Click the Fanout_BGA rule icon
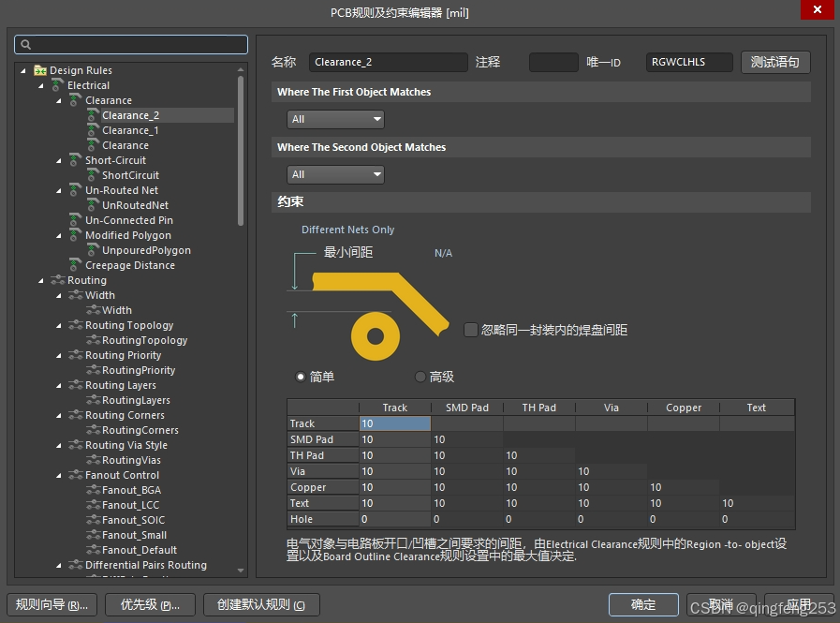This screenshot has height=623, width=840. [94, 490]
